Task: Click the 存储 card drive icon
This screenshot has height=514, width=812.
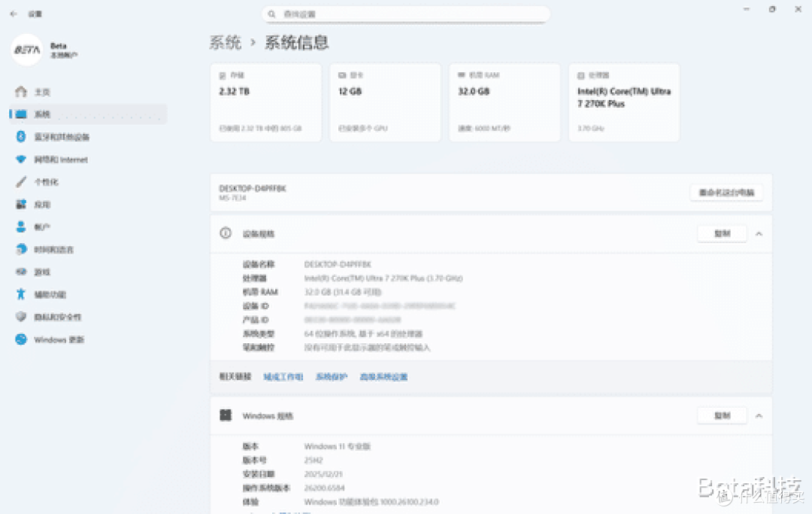Action: (223, 76)
